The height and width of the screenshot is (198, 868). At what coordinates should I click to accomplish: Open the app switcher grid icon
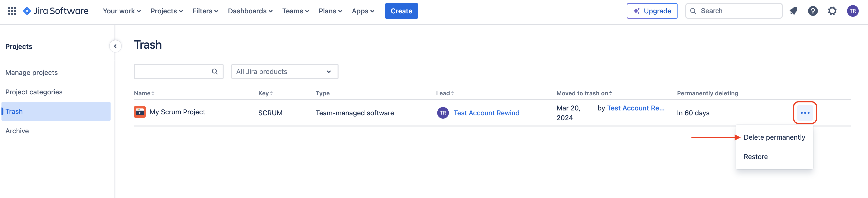tap(12, 11)
